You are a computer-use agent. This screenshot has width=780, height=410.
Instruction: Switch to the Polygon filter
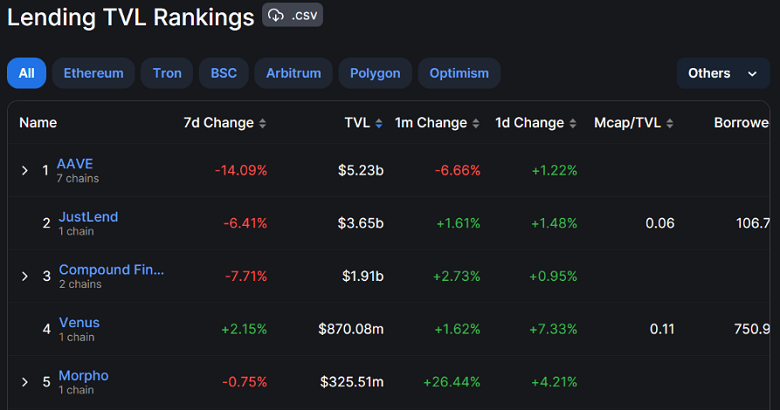pyautogui.click(x=375, y=73)
